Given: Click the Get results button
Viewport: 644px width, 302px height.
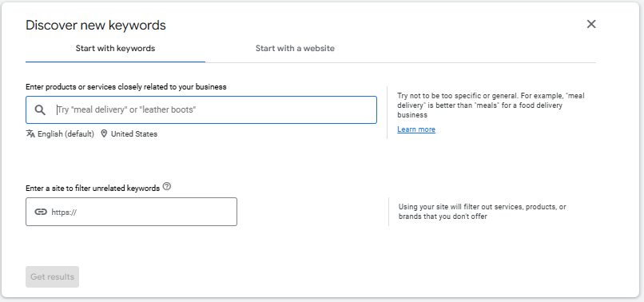Looking at the screenshot, I should 52,277.
